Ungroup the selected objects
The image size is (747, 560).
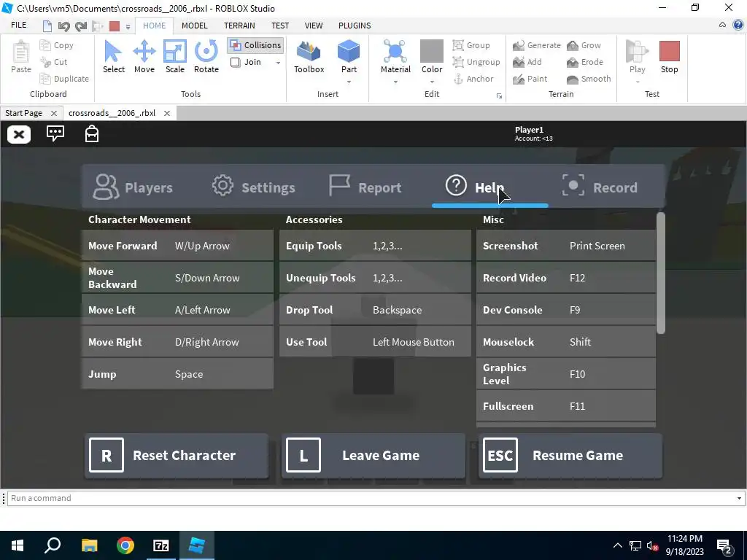pyautogui.click(x=476, y=62)
